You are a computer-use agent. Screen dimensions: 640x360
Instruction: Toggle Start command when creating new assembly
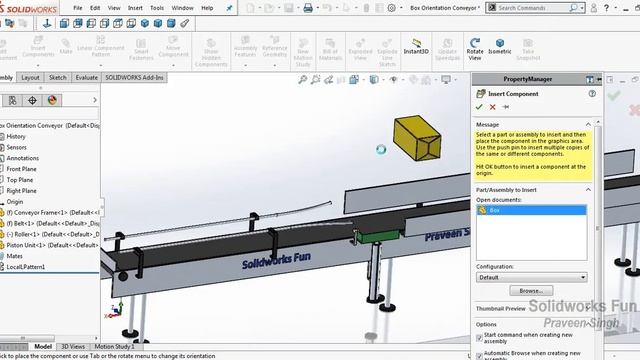(x=479, y=338)
